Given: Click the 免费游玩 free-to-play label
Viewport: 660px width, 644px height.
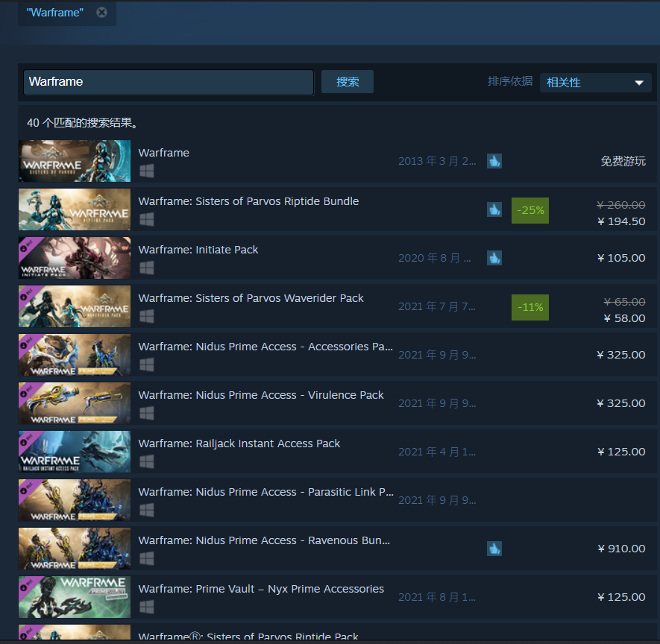Looking at the screenshot, I should (x=623, y=161).
